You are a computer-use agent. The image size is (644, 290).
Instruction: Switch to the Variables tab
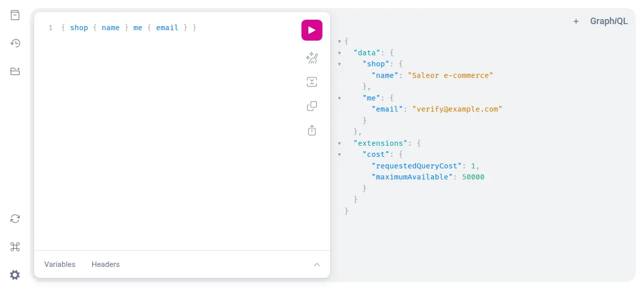[60, 264]
